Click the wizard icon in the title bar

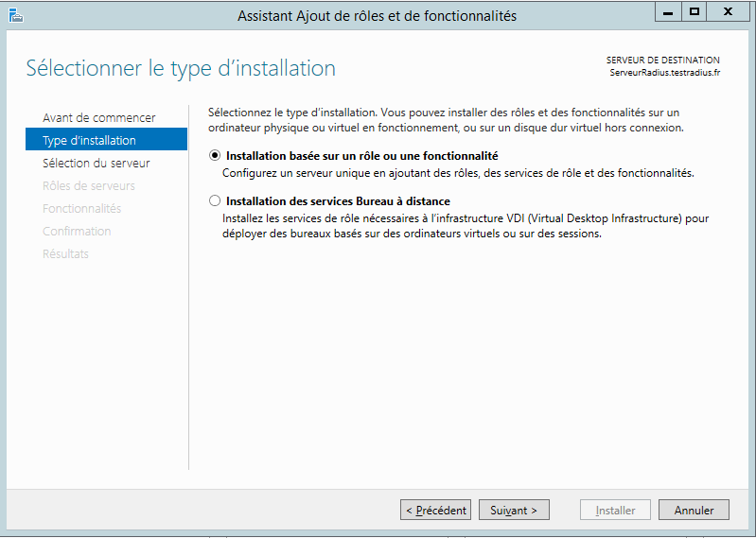[14, 15]
